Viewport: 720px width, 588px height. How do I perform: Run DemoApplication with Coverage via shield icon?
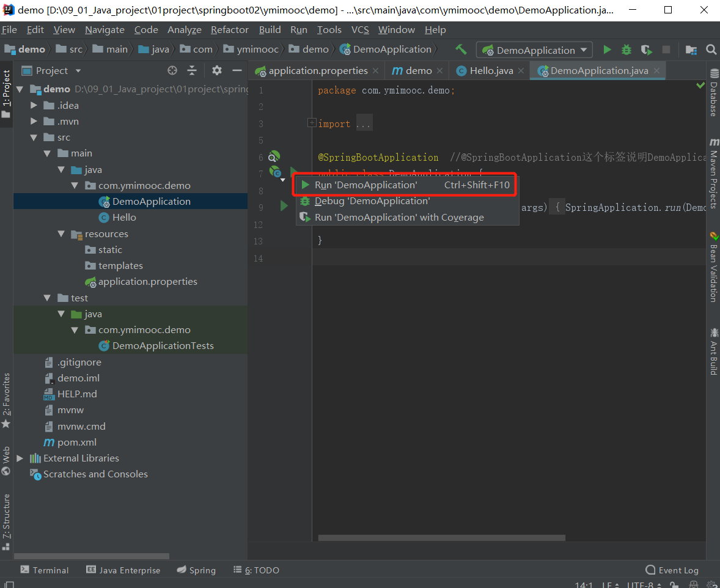[646, 50]
